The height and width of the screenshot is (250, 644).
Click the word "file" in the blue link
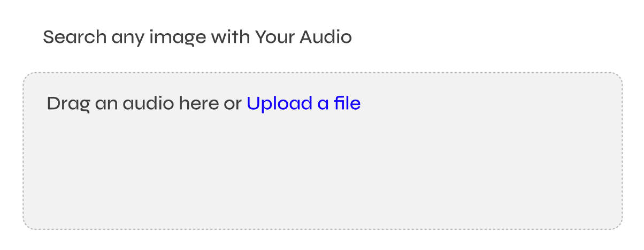(x=347, y=103)
